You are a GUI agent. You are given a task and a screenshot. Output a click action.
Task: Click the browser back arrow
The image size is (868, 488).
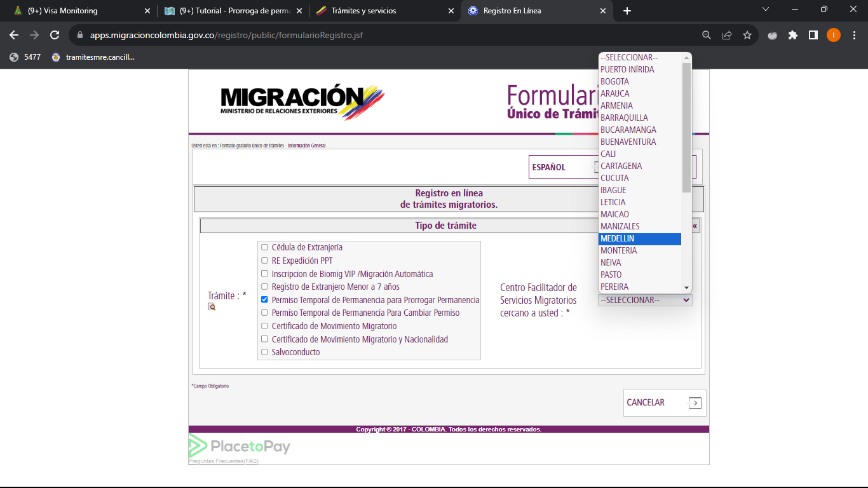click(x=14, y=36)
